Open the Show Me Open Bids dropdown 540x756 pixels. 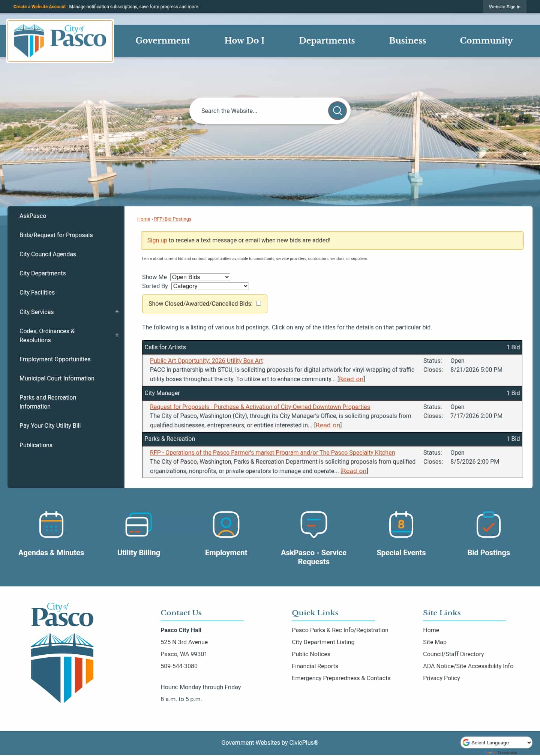coord(200,277)
